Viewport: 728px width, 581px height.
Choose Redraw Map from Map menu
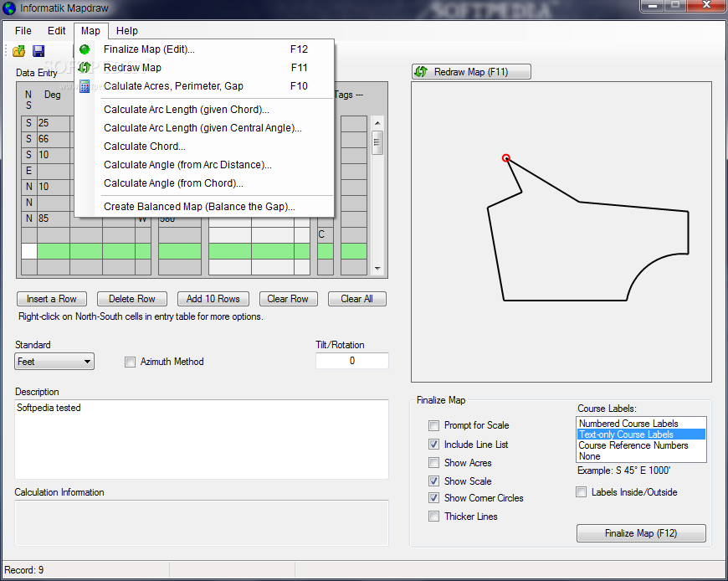point(204,68)
